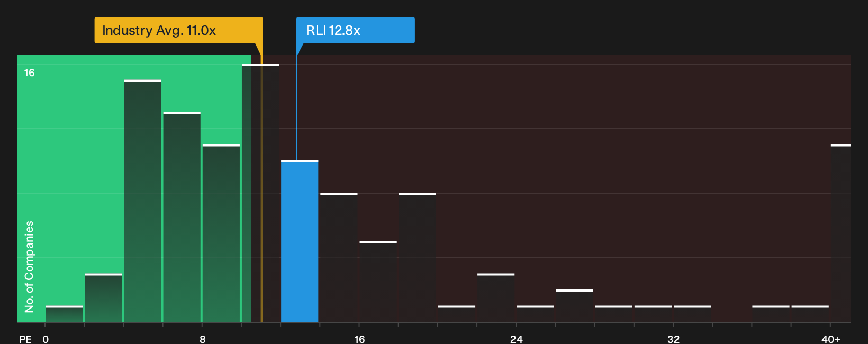
Task: Click the PE axis label
Action: point(25,339)
